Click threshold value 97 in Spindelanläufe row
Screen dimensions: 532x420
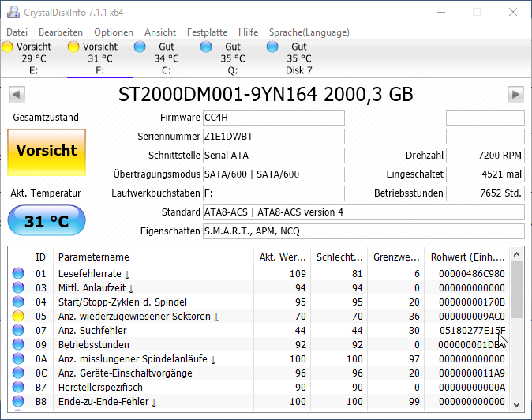414,359
